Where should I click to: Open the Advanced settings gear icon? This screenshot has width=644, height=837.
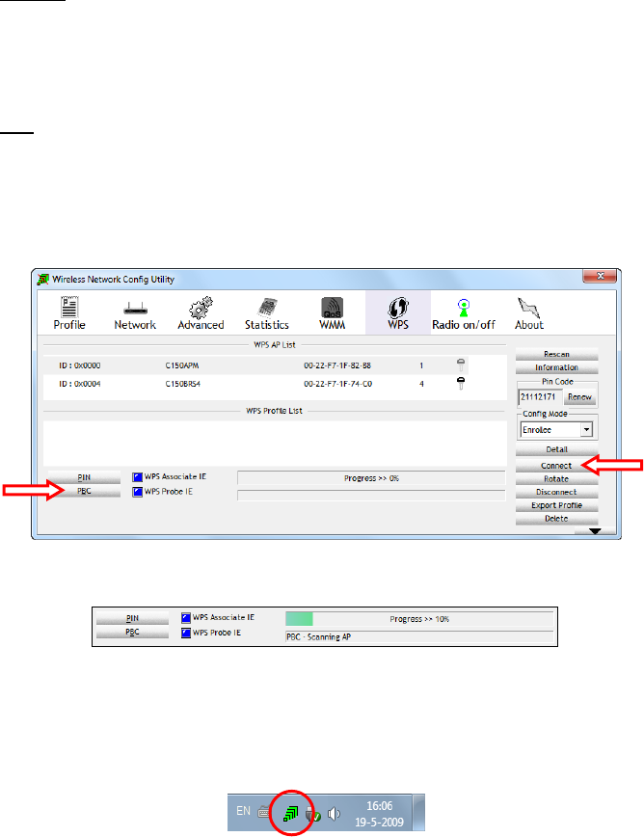[201, 313]
